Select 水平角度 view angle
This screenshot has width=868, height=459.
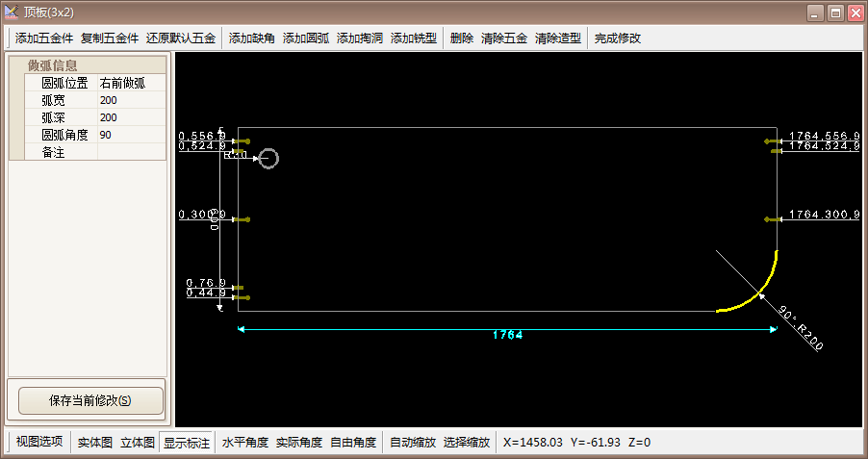(245, 443)
